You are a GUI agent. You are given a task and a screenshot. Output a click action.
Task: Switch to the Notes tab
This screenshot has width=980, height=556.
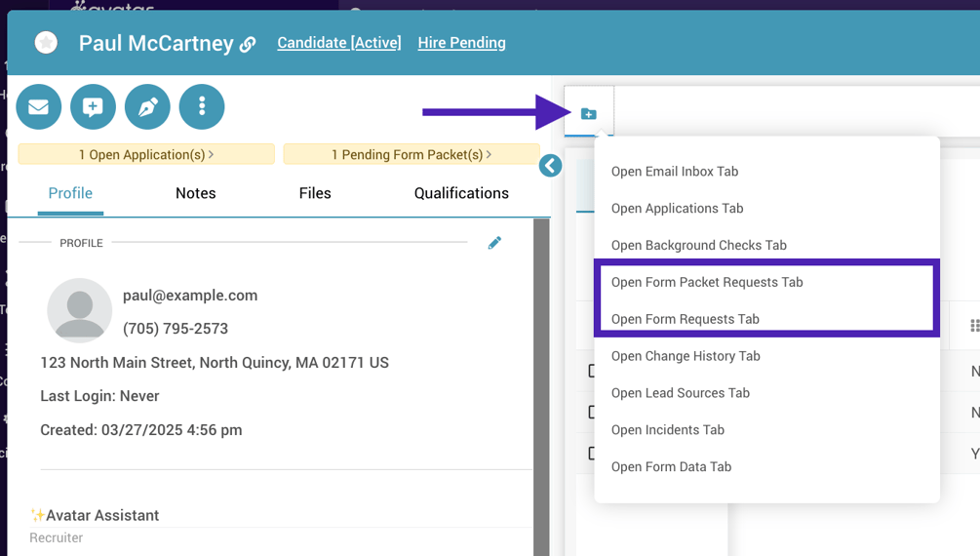(196, 193)
